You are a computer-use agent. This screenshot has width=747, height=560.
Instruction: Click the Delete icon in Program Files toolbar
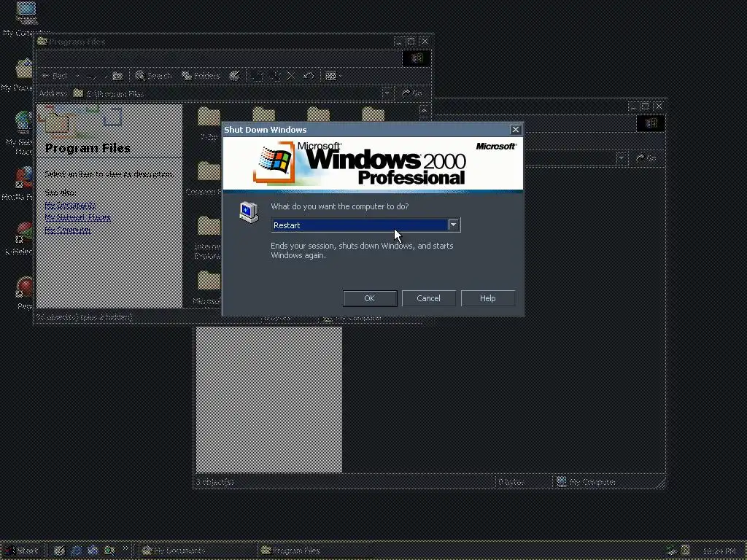291,76
